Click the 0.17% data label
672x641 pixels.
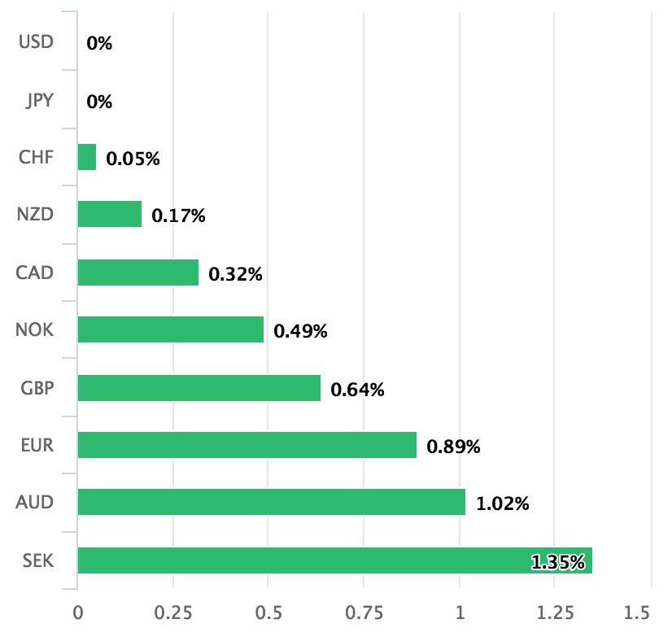(x=178, y=216)
